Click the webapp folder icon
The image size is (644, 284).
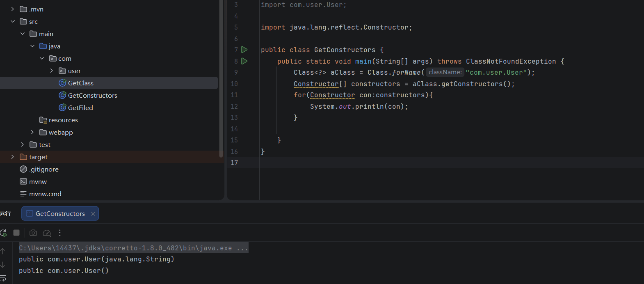coord(43,132)
